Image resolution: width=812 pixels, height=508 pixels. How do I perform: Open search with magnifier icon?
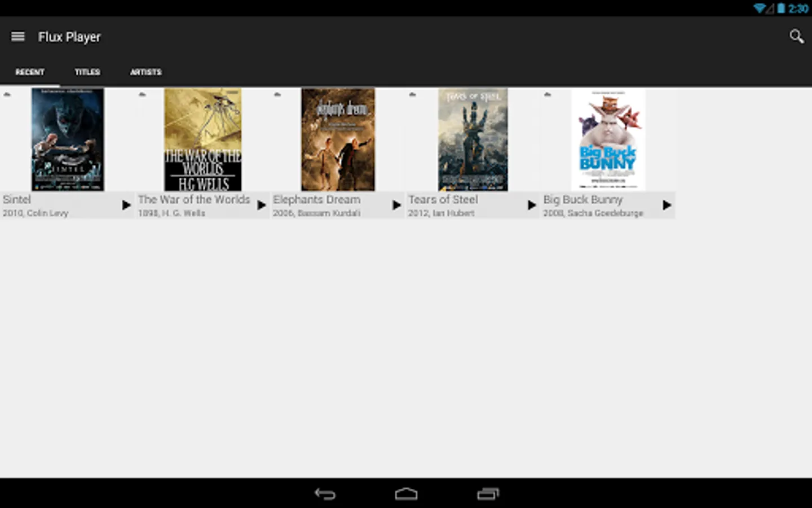pyautogui.click(x=796, y=37)
